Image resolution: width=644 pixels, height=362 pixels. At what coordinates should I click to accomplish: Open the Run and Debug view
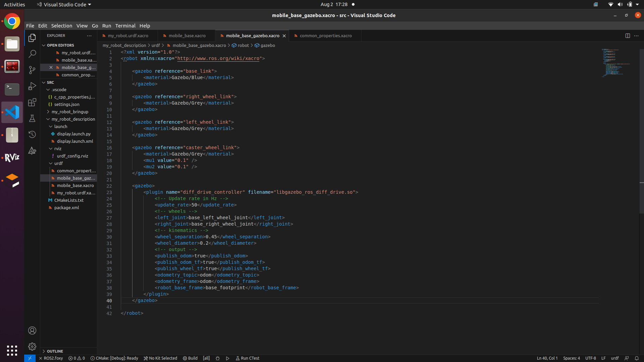point(32,86)
